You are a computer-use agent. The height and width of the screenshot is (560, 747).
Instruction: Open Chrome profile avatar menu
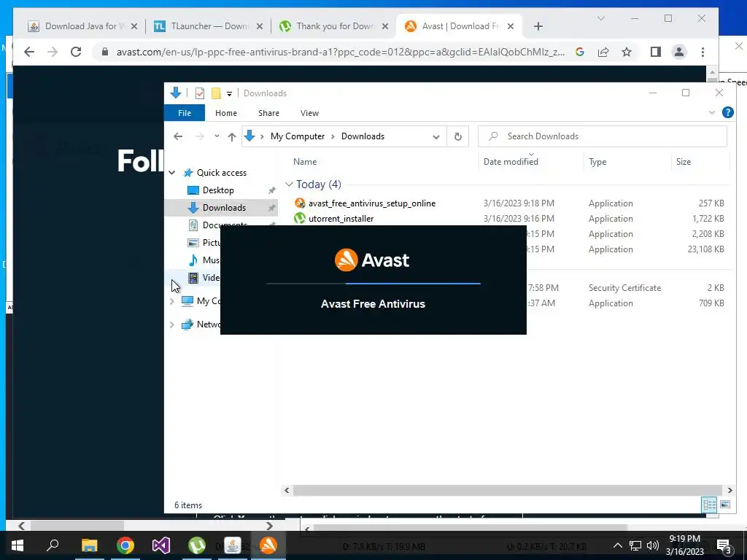tap(679, 52)
